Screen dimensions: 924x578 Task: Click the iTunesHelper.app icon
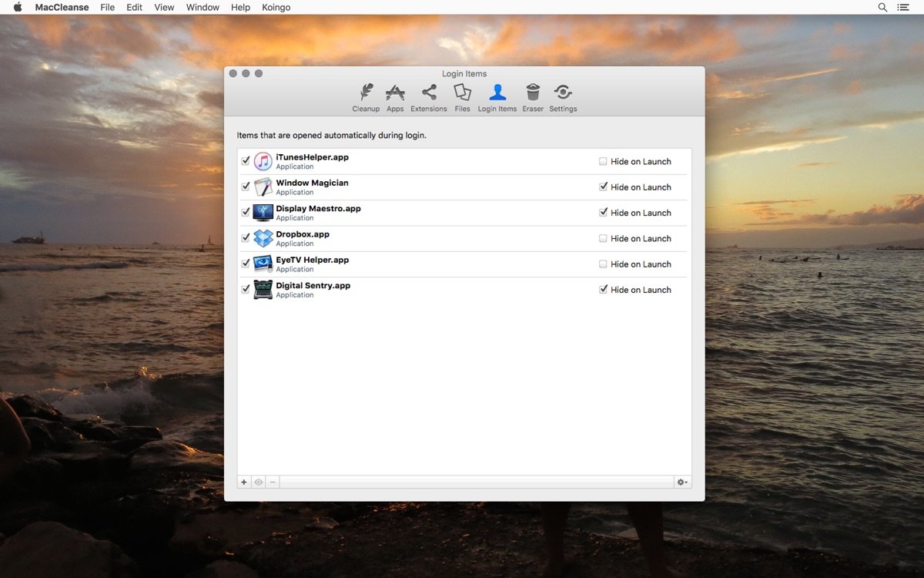263,160
